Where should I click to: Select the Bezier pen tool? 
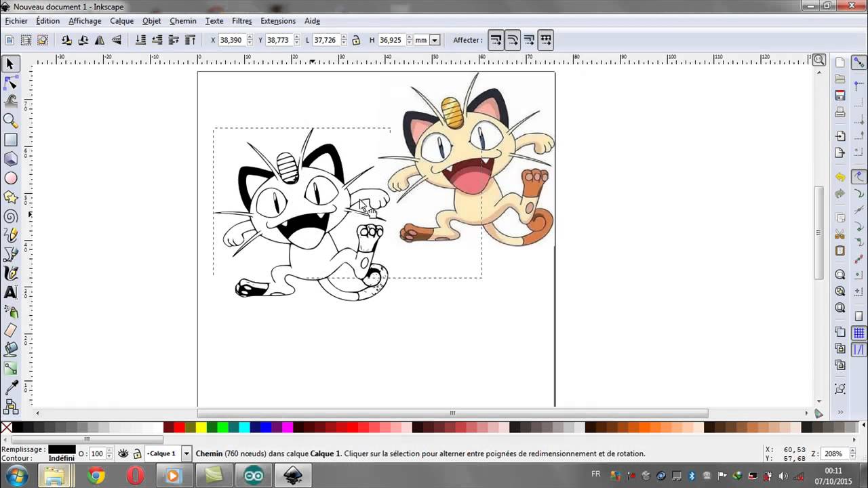(x=10, y=254)
